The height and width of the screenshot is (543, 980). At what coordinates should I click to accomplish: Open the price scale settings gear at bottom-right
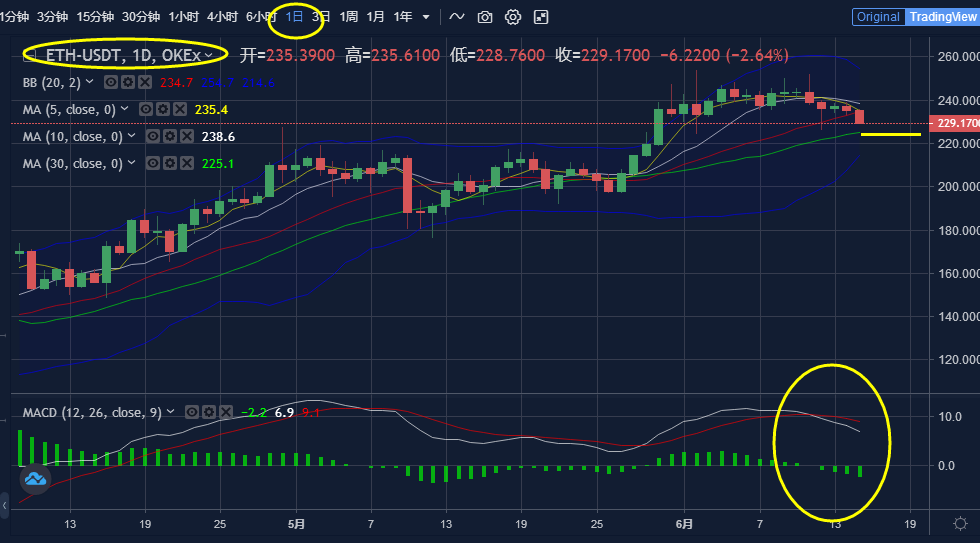point(961,523)
